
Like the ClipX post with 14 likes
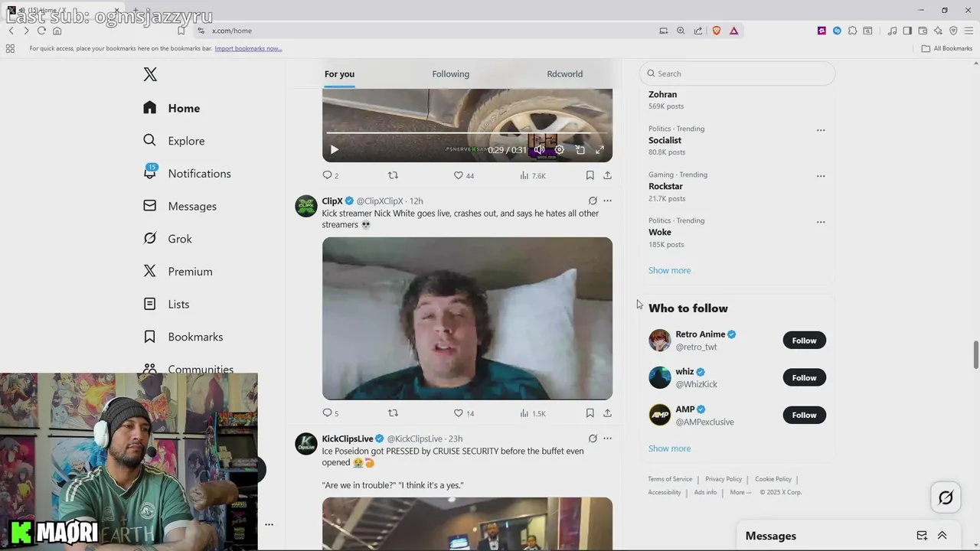click(463, 413)
